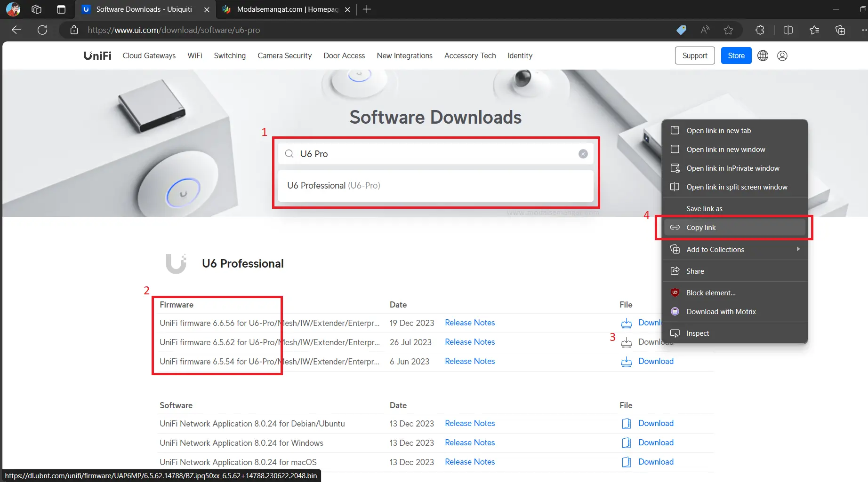Image resolution: width=868 pixels, height=482 pixels.
Task: Open Read aloud icon in address bar
Action: (705, 30)
